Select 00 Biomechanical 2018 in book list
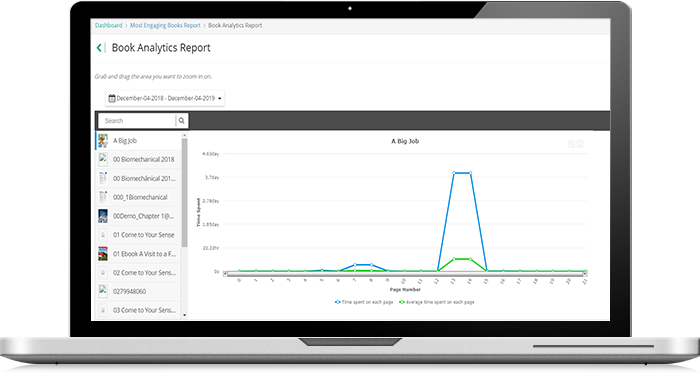700x374 pixels. click(x=139, y=159)
